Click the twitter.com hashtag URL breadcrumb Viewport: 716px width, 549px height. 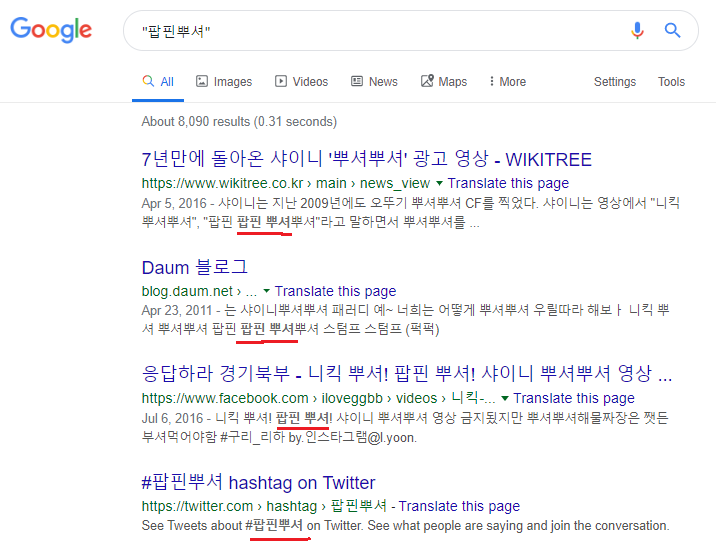point(264,506)
